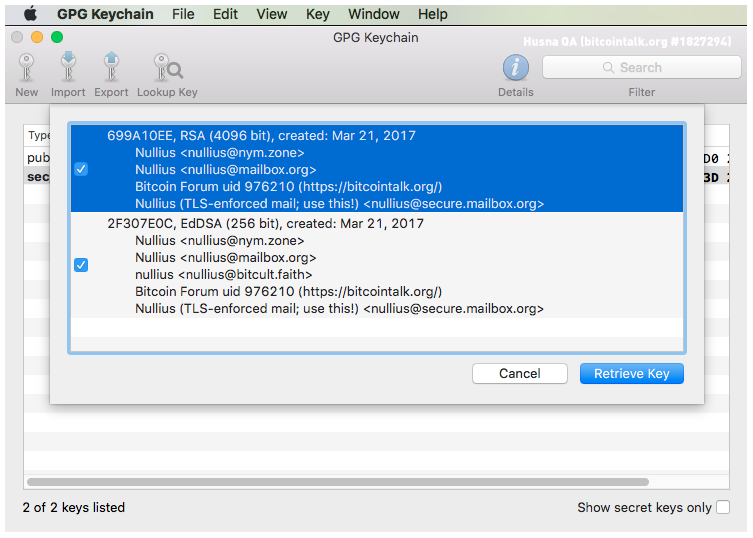Open the View menu
Screen dimensions: 753x538
[271, 14]
